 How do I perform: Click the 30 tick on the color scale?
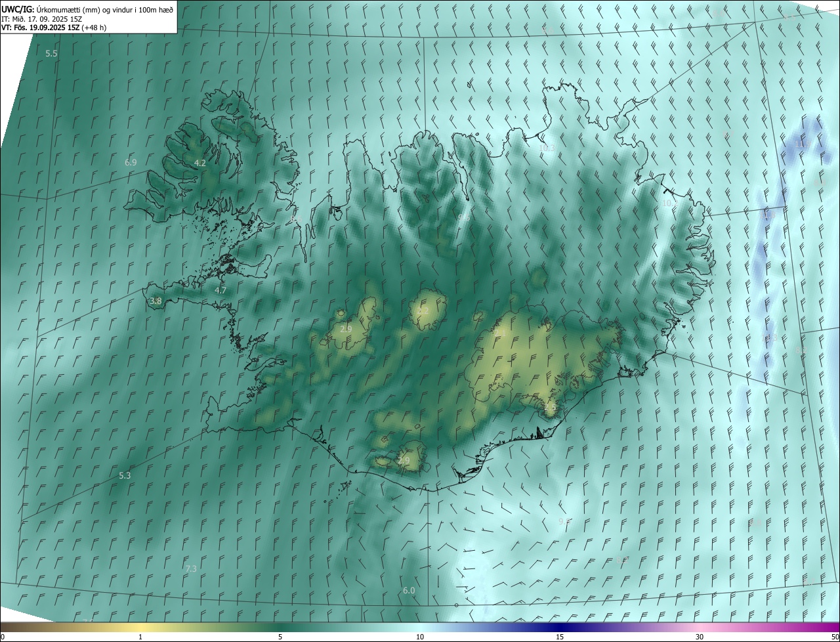(x=700, y=637)
